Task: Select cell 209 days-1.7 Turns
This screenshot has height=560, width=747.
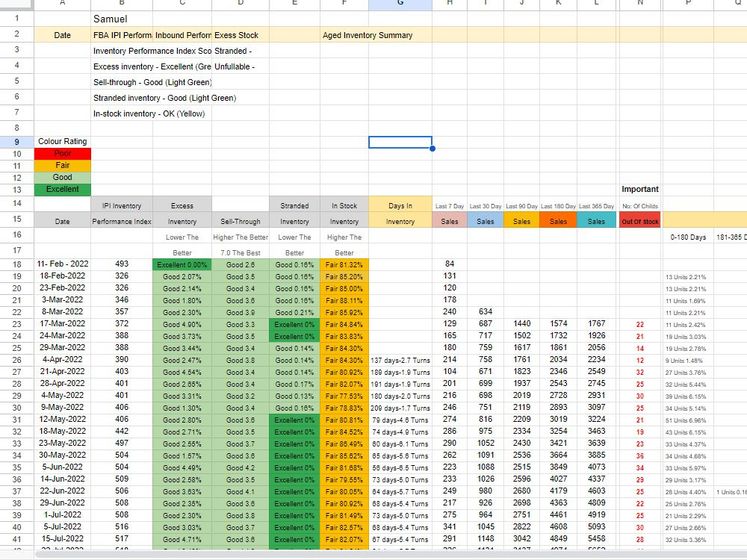Action: 400,408
